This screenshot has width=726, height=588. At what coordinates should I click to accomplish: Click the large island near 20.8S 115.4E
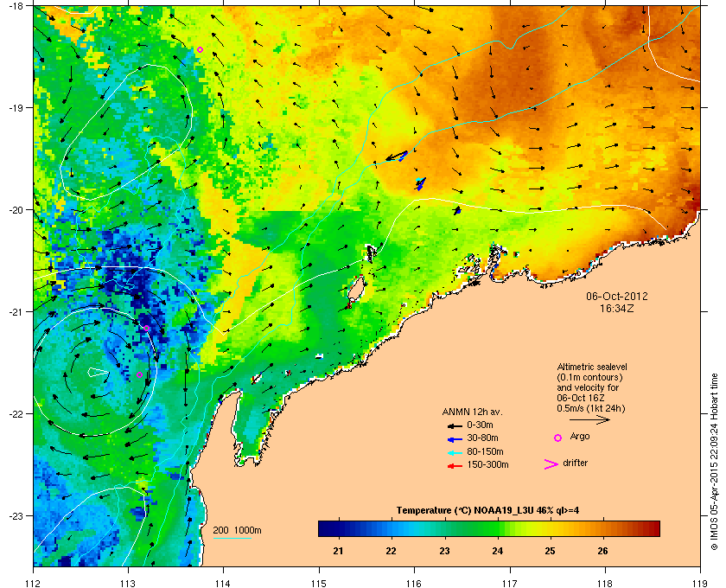[355, 290]
